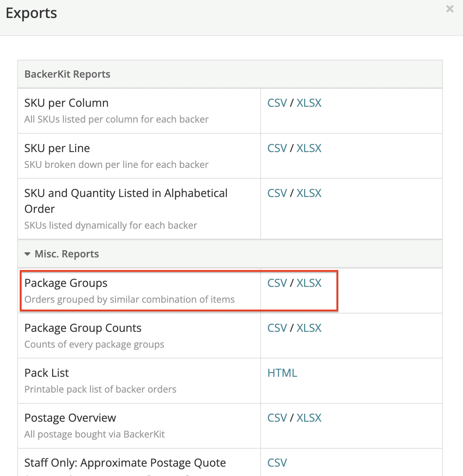
Task: Download Package Group Counts as XLSX
Action: 309,328
